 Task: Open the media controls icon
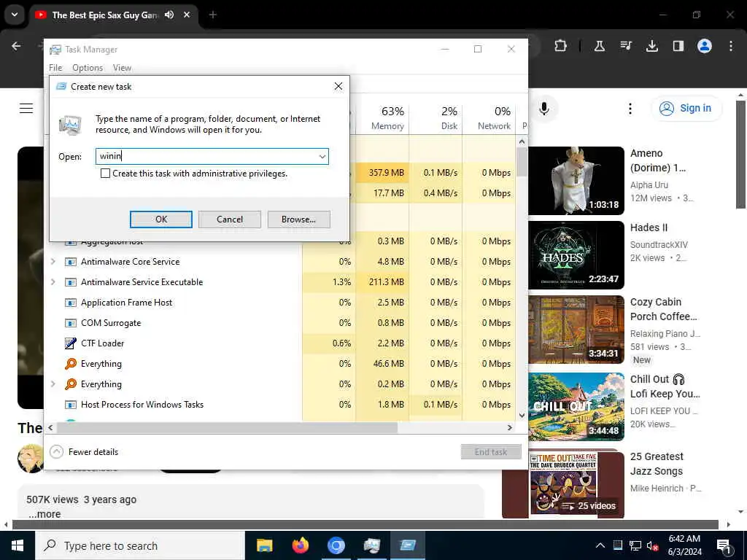click(626, 46)
